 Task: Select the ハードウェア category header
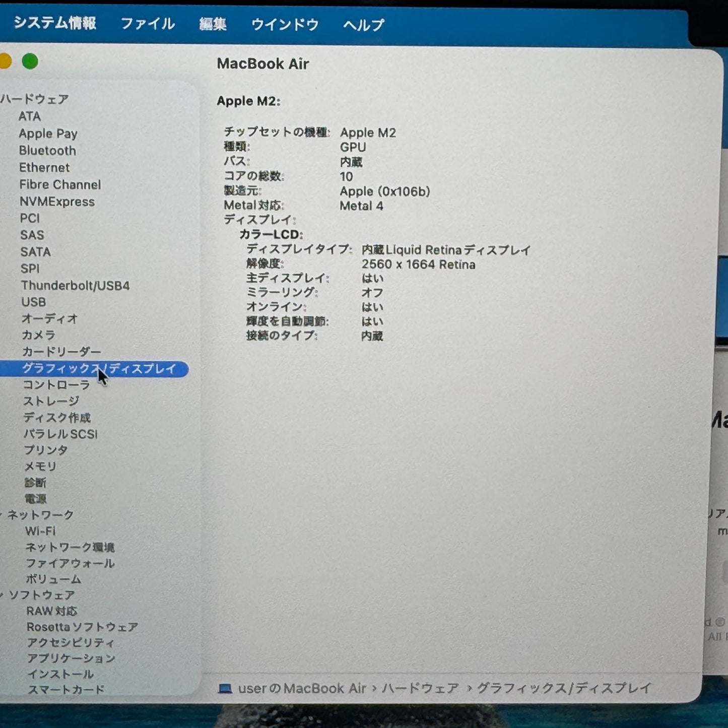pyautogui.click(x=34, y=99)
